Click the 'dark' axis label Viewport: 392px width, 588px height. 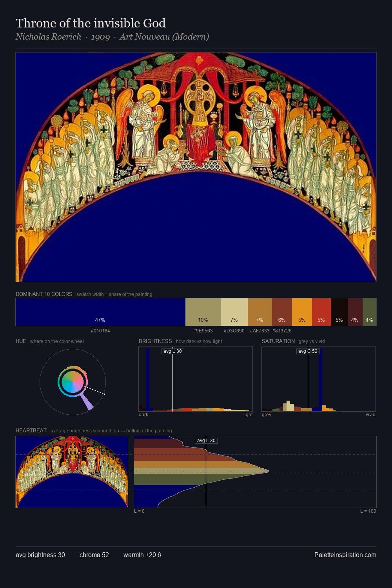pyautogui.click(x=143, y=415)
